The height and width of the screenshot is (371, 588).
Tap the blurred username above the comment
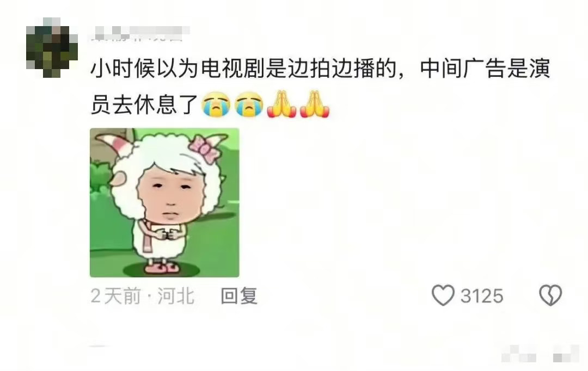140,34
